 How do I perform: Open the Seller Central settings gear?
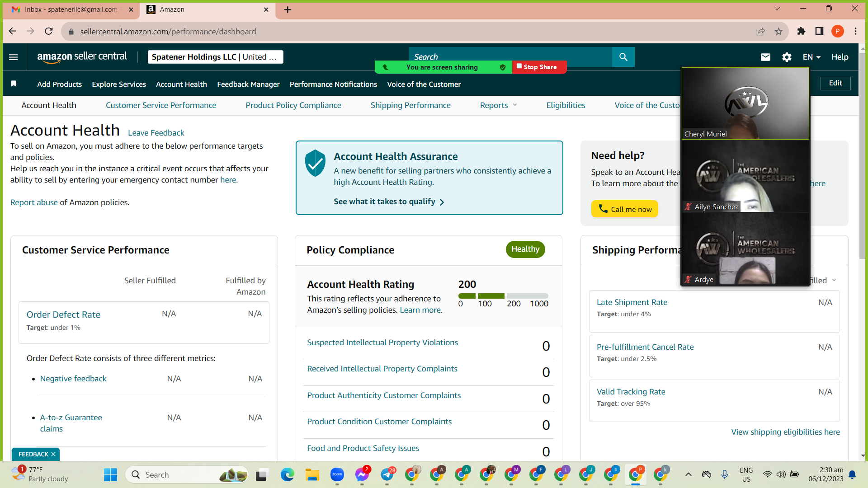787,57
